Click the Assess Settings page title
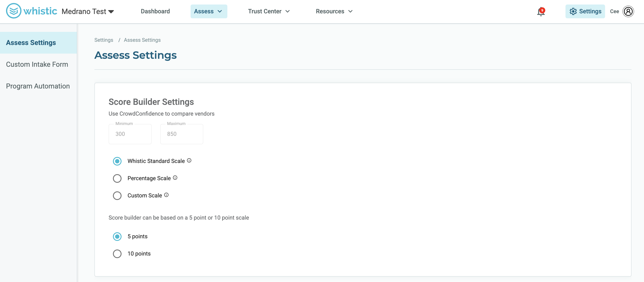 pyautogui.click(x=136, y=55)
